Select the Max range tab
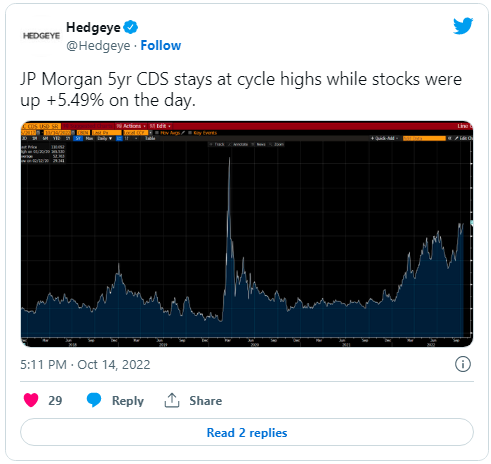Viewport: 491px width, 464px height. click(x=89, y=138)
